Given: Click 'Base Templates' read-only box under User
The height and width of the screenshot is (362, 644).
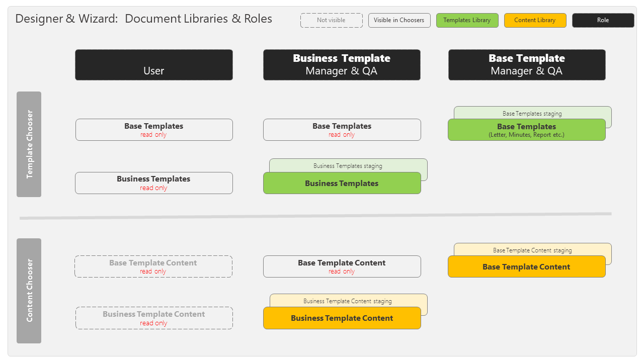Looking at the screenshot, I should 153,130.
